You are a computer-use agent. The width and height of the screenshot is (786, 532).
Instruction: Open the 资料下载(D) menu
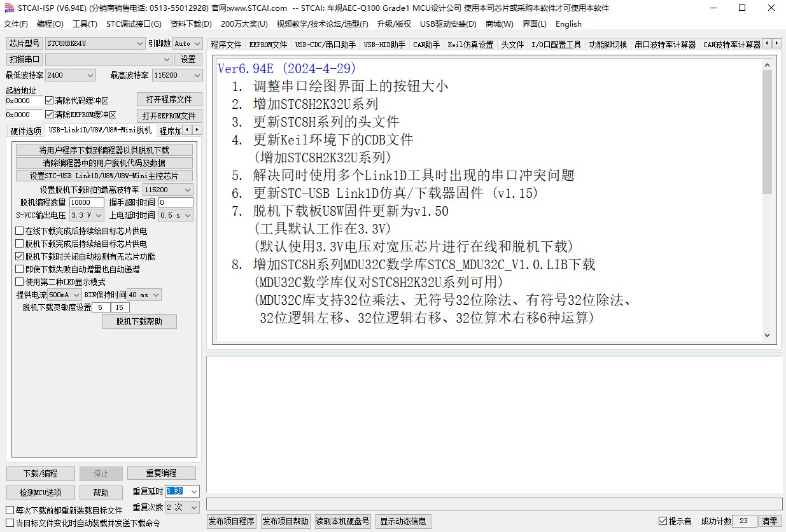pyautogui.click(x=191, y=24)
